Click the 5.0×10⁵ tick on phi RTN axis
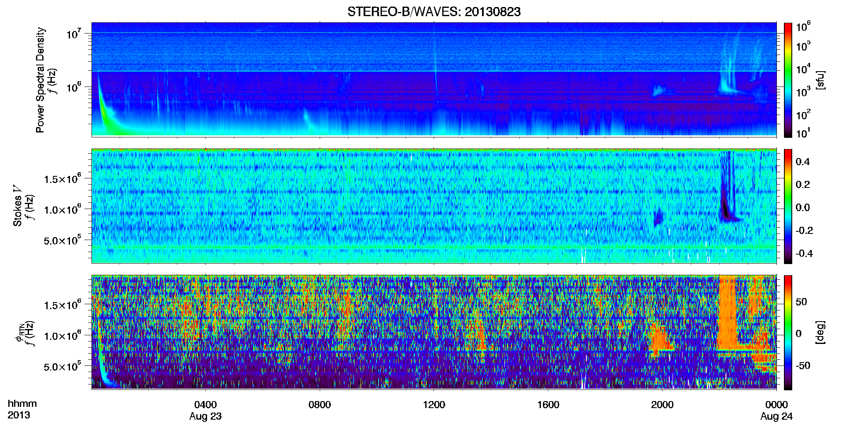The image size is (868, 447). pyautogui.click(x=63, y=367)
